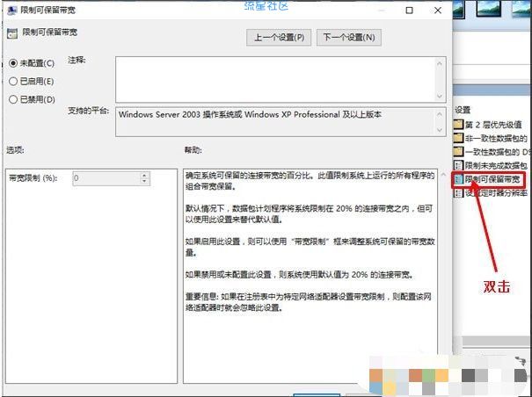This screenshot has height=397, width=532.
Task: Select 限制可保留带宽 policy in background list
Action: tap(492, 180)
